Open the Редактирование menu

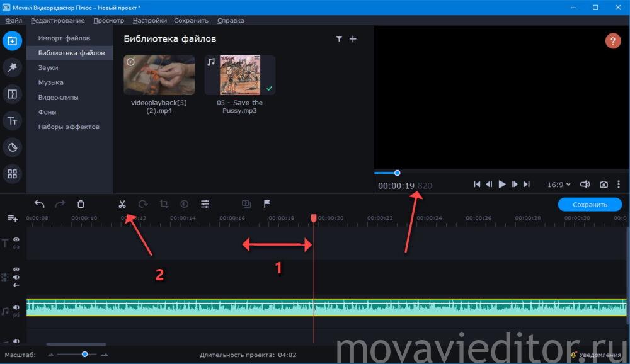pyautogui.click(x=58, y=21)
